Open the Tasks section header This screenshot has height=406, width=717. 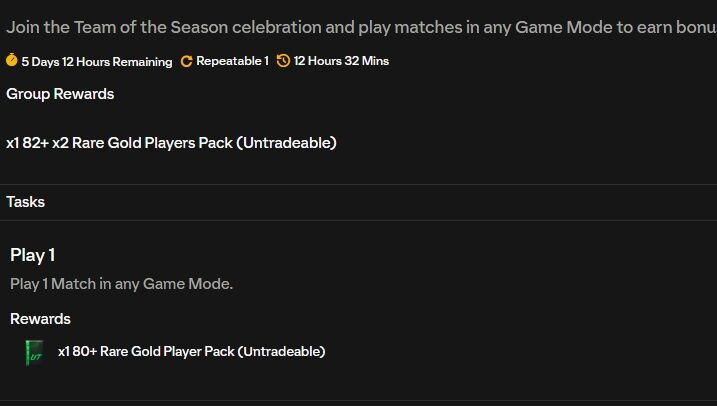click(x=26, y=202)
